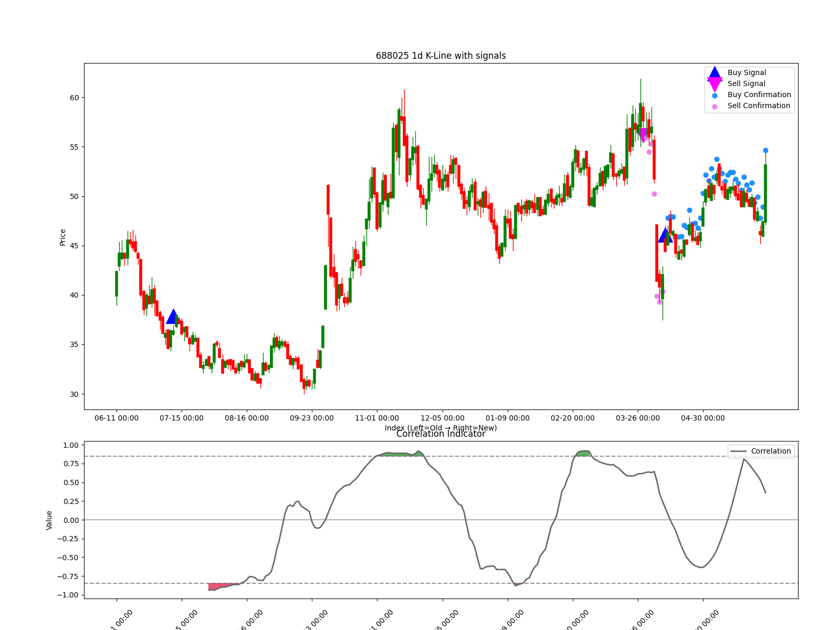
Task: Click the correlation axis tick '0.25'
Action: [70, 501]
